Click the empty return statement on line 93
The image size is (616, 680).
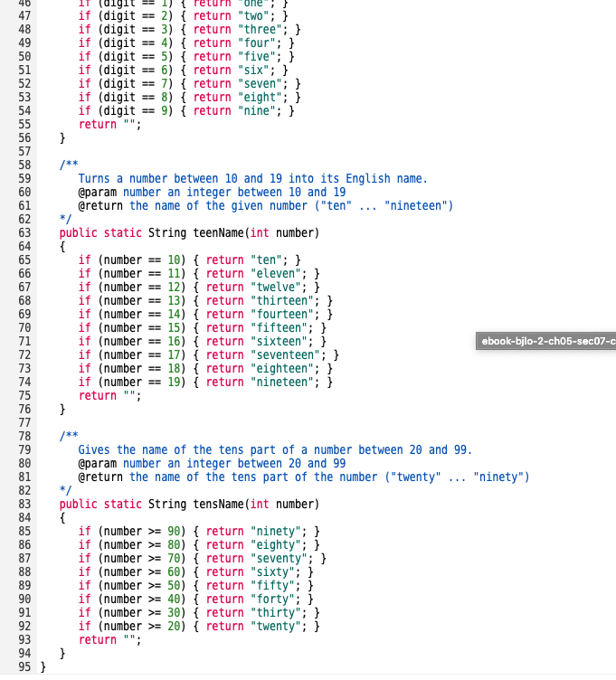[109, 639]
